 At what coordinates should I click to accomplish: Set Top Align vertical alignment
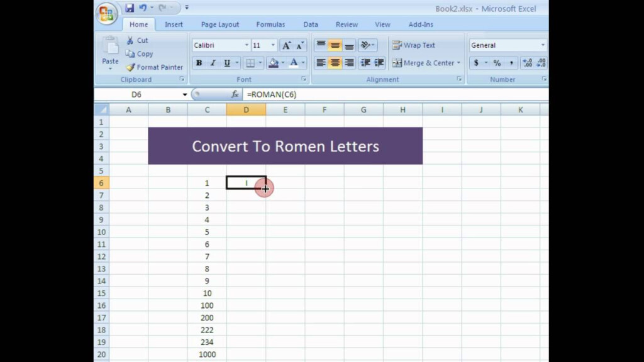tap(321, 45)
